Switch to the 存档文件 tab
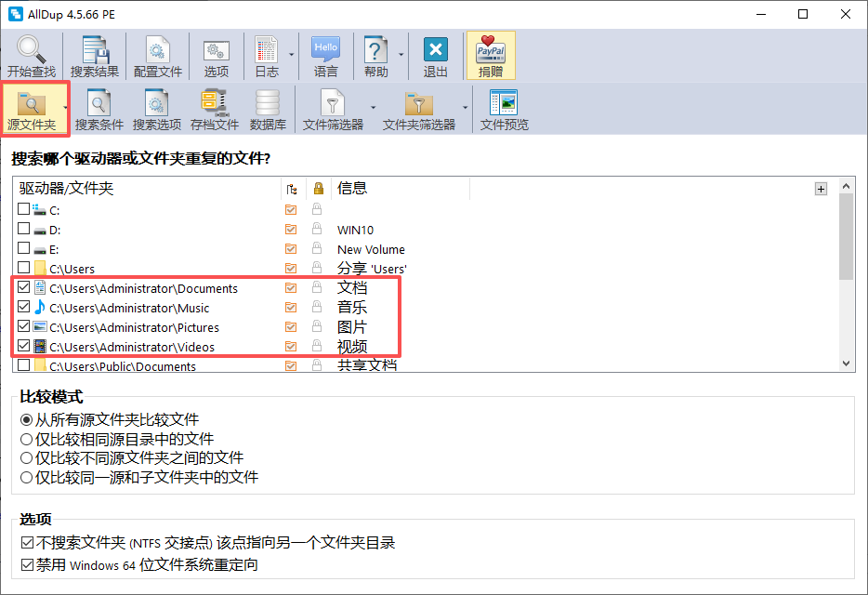The width and height of the screenshot is (868, 595). pyautogui.click(x=215, y=109)
